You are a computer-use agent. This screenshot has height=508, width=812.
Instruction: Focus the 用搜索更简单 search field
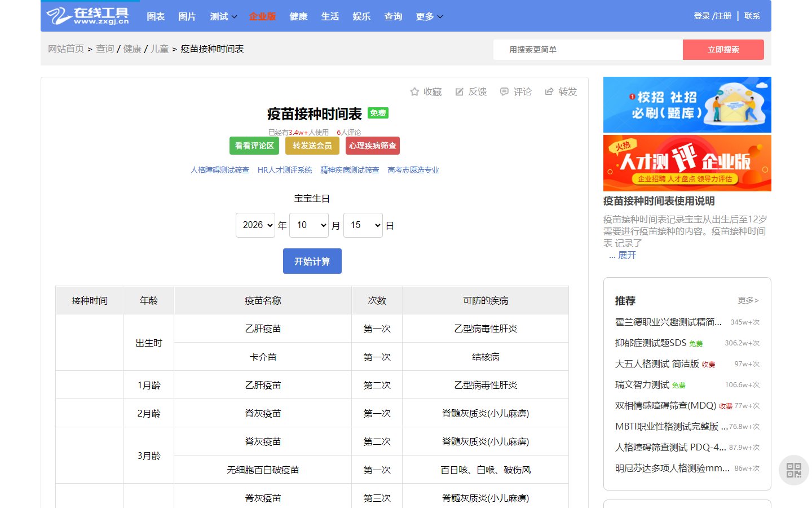coord(588,50)
